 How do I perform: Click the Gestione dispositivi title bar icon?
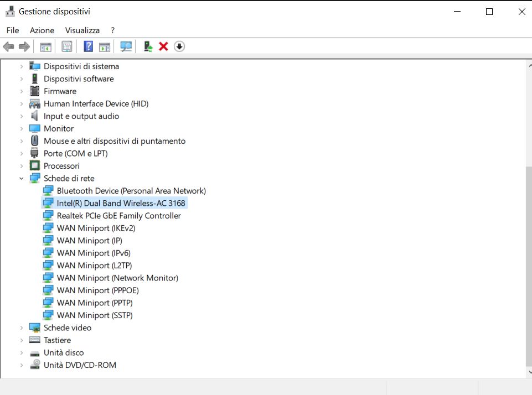click(10, 11)
